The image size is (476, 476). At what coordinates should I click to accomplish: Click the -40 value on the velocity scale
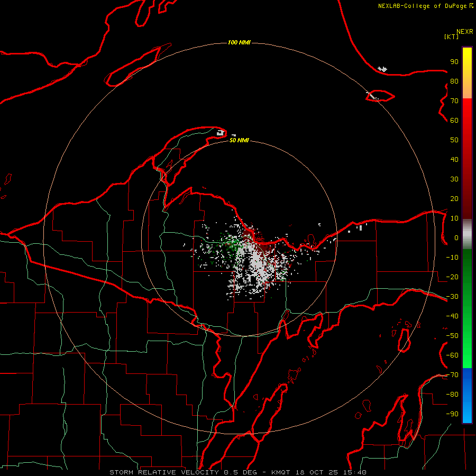[452, 316]
